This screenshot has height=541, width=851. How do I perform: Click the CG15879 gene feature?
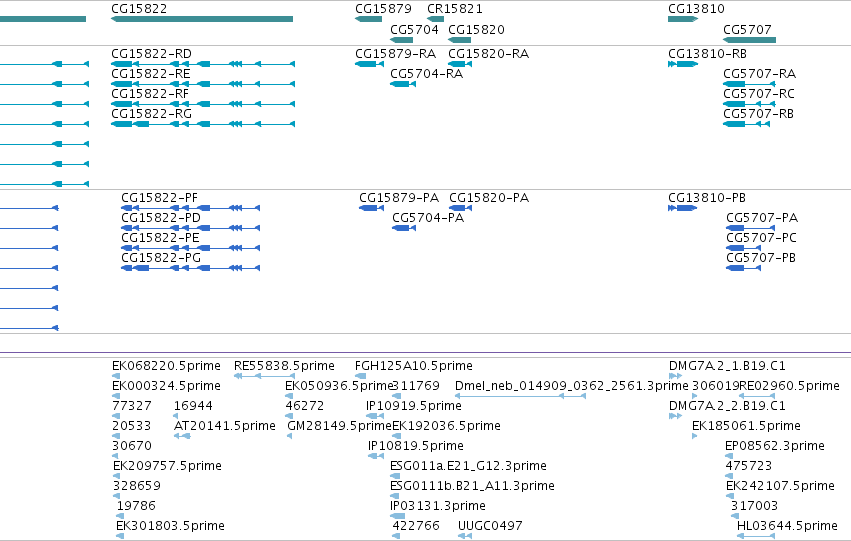click(369, 19)
